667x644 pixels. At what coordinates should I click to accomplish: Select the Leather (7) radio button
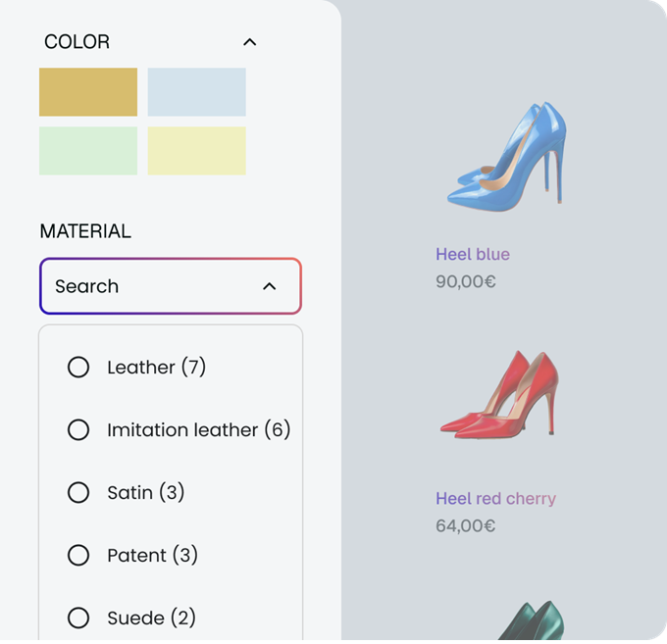pyautogui.click(x=78, y=368)
